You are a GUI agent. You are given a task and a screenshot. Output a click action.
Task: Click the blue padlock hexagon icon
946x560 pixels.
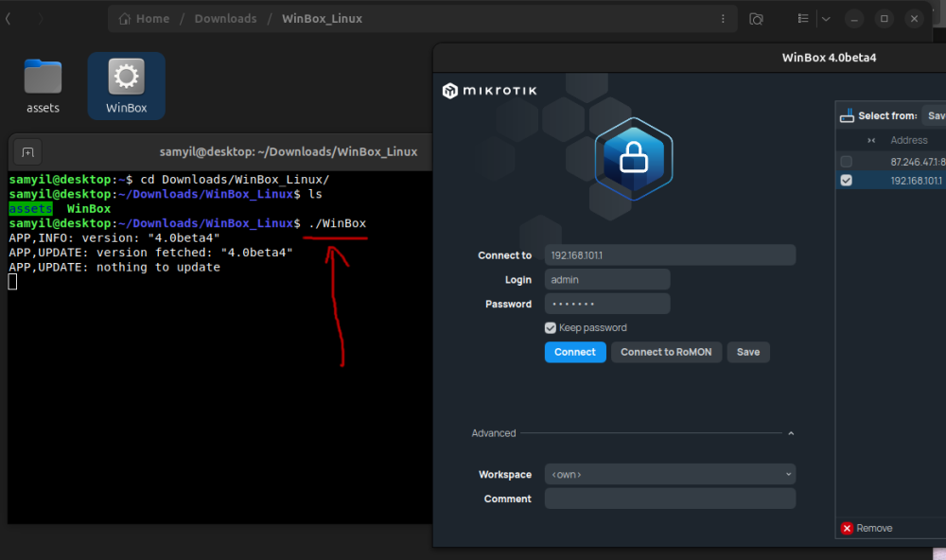(633, 160)
